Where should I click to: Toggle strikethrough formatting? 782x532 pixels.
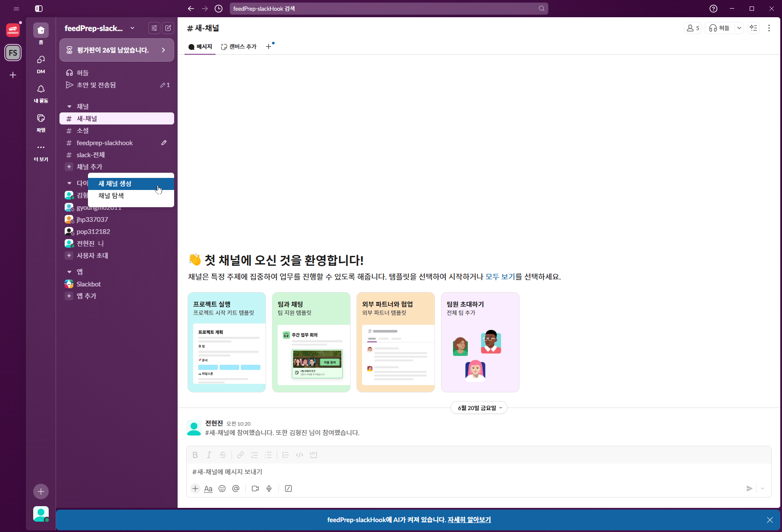pos(223,455)
